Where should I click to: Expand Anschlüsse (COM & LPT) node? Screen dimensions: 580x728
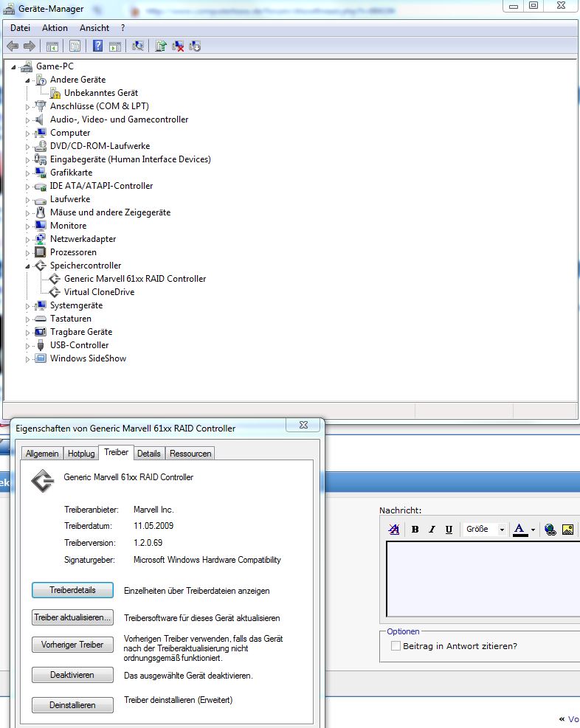pyautogui.click(x=27, y=107)
